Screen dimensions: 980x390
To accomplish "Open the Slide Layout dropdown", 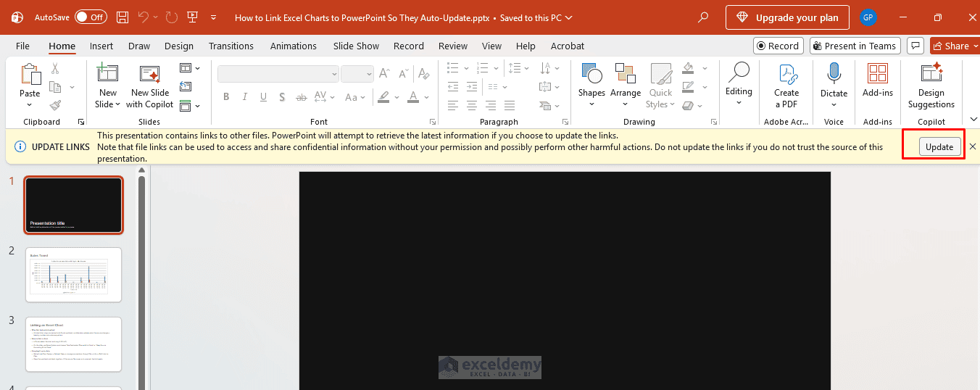I will tap(189, 68).
